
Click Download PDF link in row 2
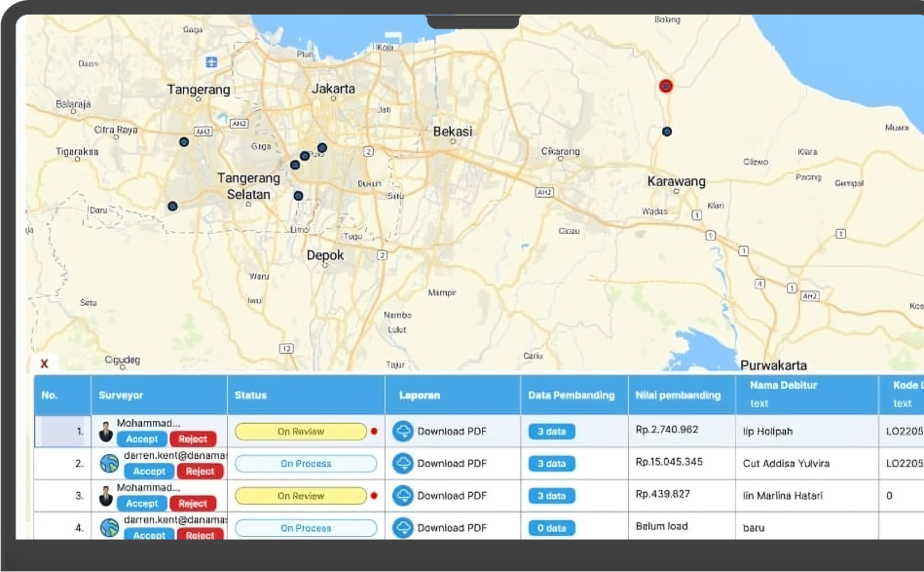(452, 464)
